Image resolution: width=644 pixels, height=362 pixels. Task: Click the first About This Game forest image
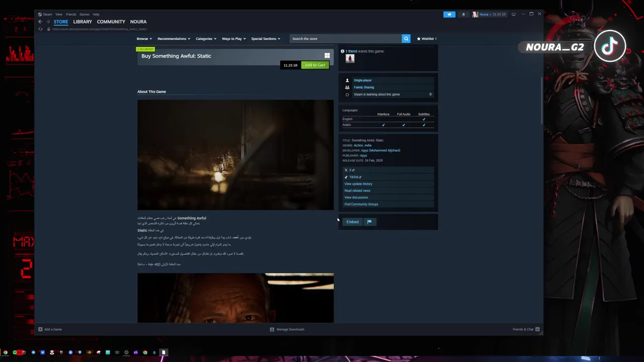pyautogui.click(x=235, y=155)
